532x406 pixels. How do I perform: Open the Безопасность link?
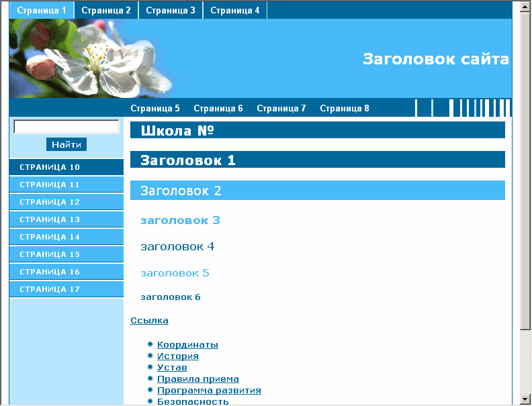click(x=193, y=401)
